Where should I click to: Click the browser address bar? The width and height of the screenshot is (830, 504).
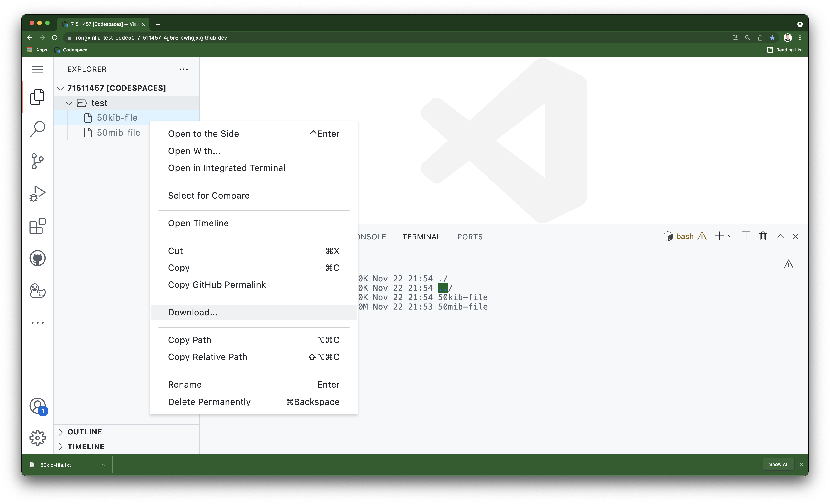236,38
